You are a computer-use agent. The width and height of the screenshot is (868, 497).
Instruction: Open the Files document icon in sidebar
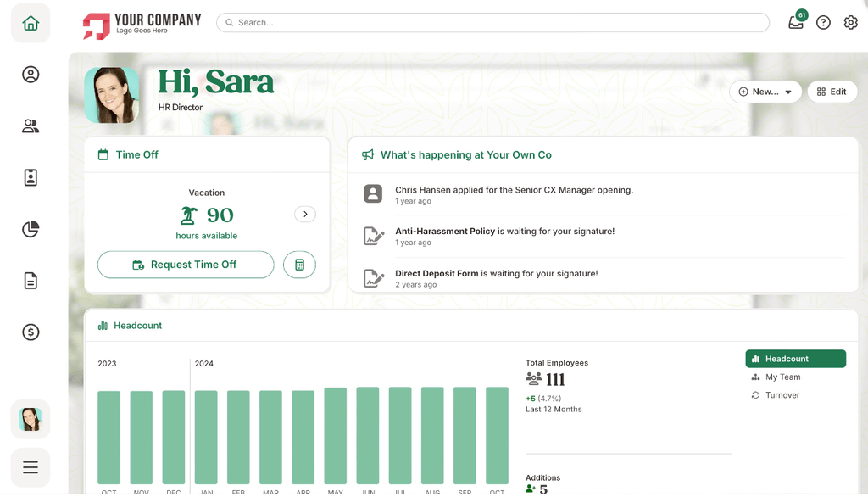click(x=31, y=281)
